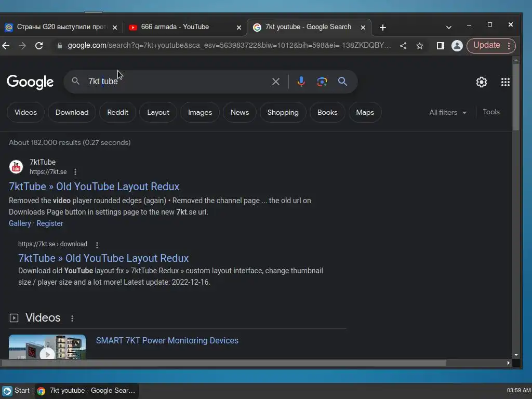Select the Videos filter chip
Image resolution: width=532 pixels, height=399 pixels.
click(x=26, y=112)
